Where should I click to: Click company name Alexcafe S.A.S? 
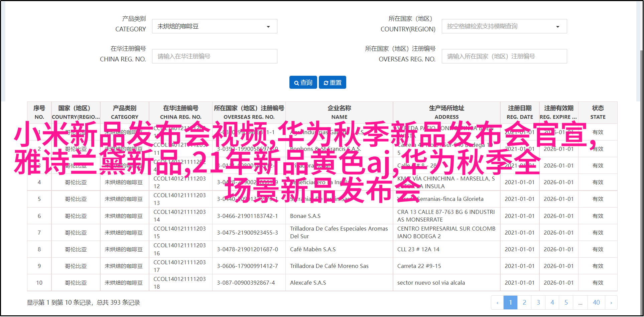308,283
